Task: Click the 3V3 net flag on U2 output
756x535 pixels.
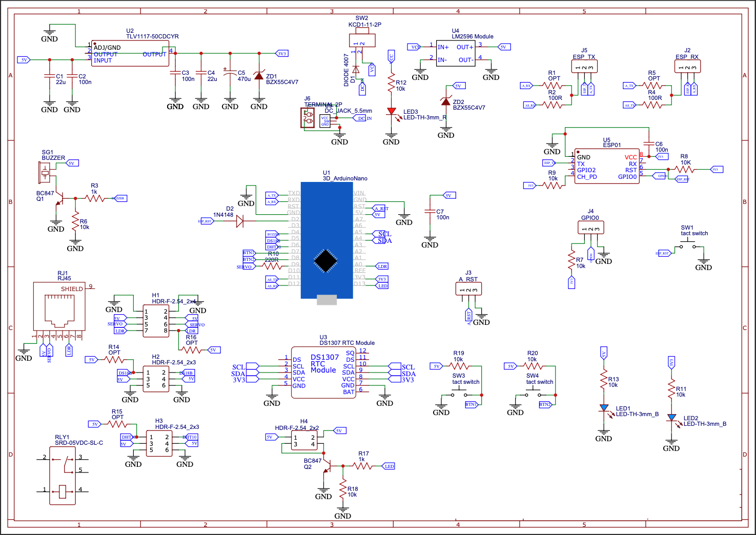Action: [x=282, y=53]
